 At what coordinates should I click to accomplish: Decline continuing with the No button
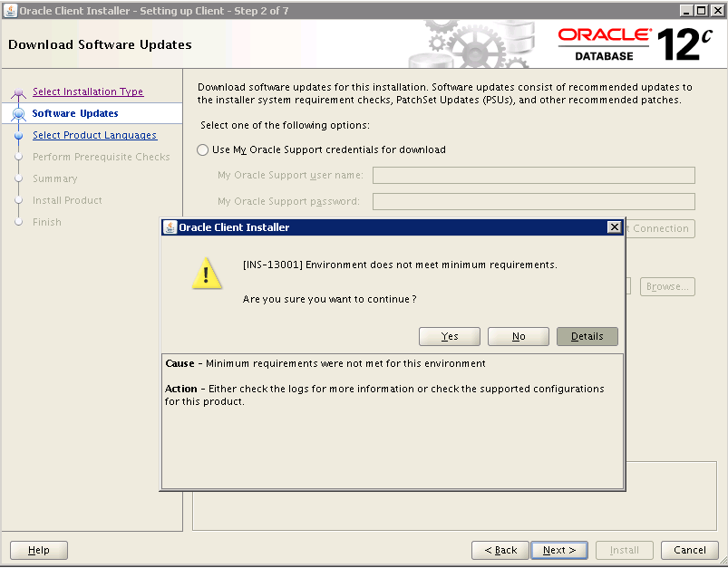[x=519, y=336]
